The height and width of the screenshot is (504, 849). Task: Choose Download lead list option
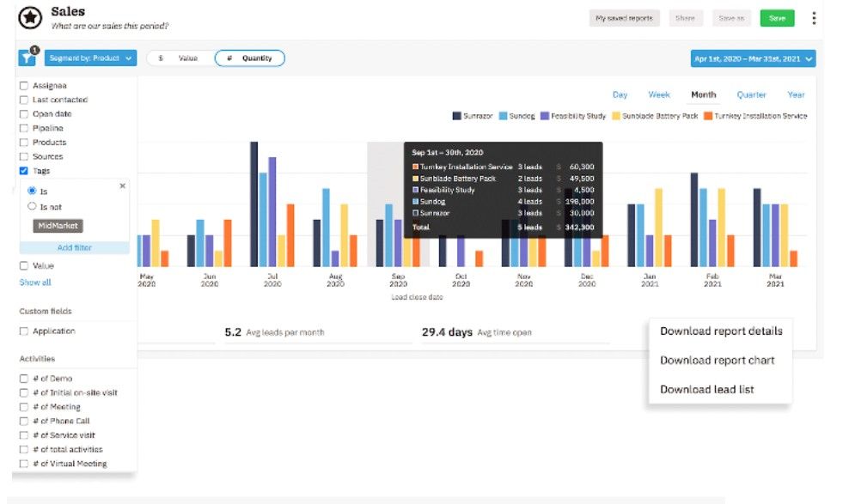(x=706, y=389)
